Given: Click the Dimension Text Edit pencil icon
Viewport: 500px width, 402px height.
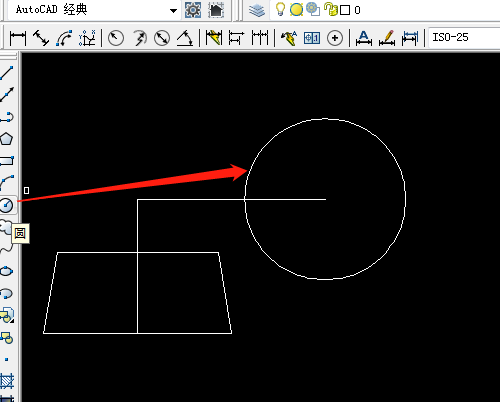Looking at the screenshot, I should 387,38.
